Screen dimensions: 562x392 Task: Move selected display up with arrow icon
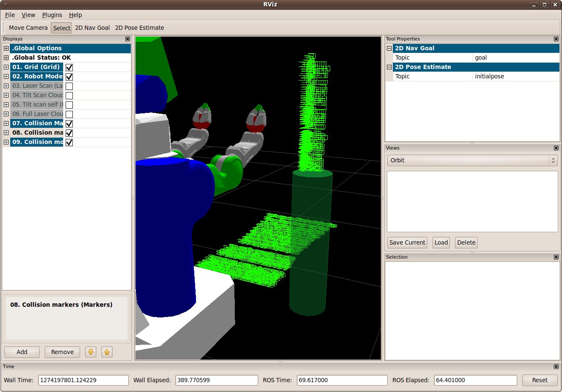(x=107, y=352)
